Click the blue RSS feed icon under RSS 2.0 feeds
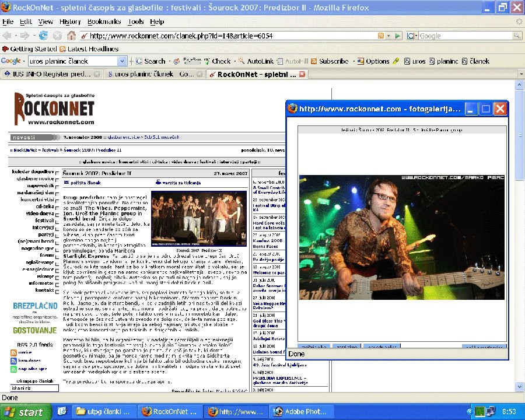Viewport: 525px width, 420px height. tap(13, 360)
